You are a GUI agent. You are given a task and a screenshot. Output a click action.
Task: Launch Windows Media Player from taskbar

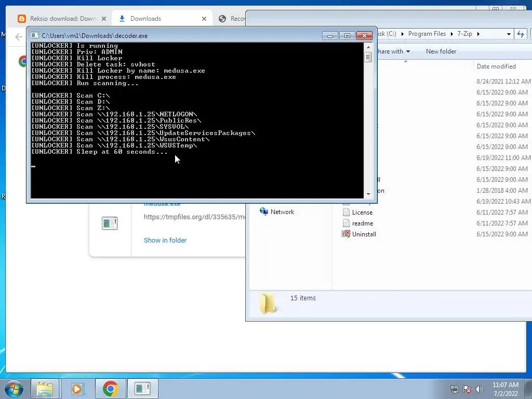click(x=77, y=389)
